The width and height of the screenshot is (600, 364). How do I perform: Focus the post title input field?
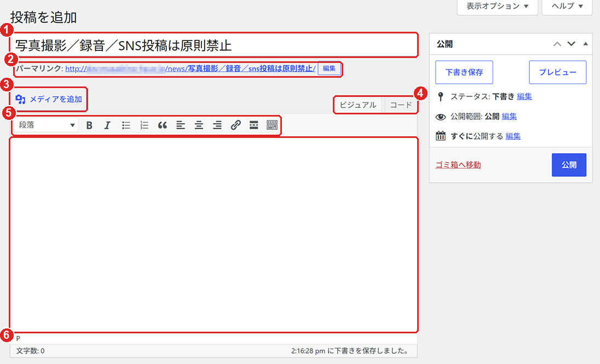tap(214, 45)
